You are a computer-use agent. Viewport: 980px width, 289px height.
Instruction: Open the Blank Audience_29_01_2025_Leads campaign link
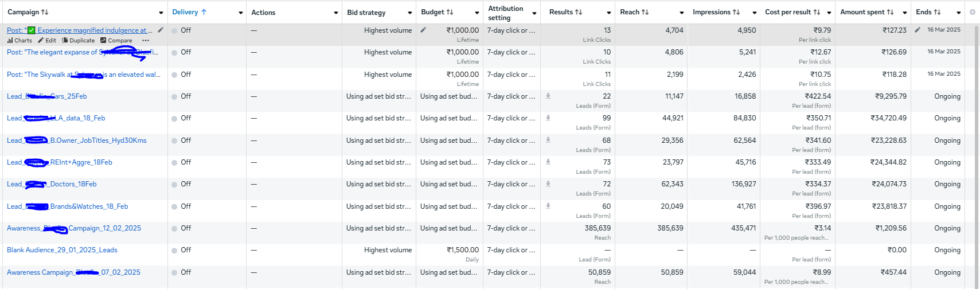[x=62, y=250]
